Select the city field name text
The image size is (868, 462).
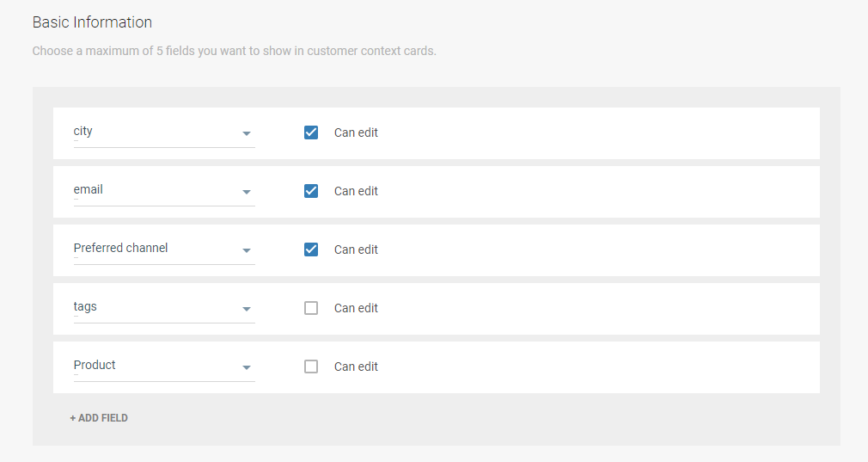83,132
